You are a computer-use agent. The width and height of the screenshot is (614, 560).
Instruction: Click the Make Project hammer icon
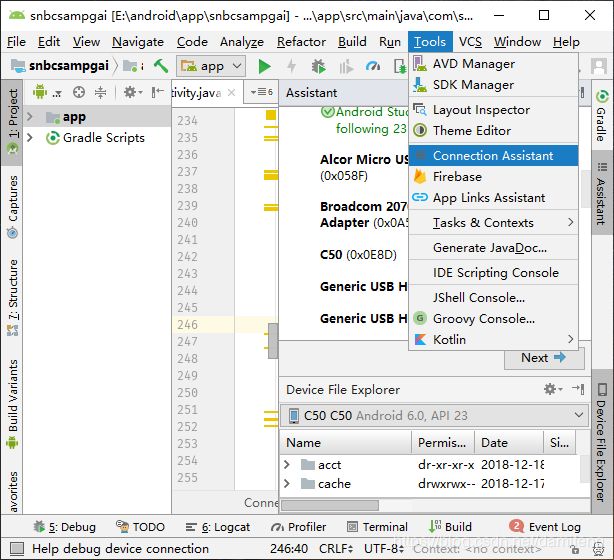tap(161, 66)
